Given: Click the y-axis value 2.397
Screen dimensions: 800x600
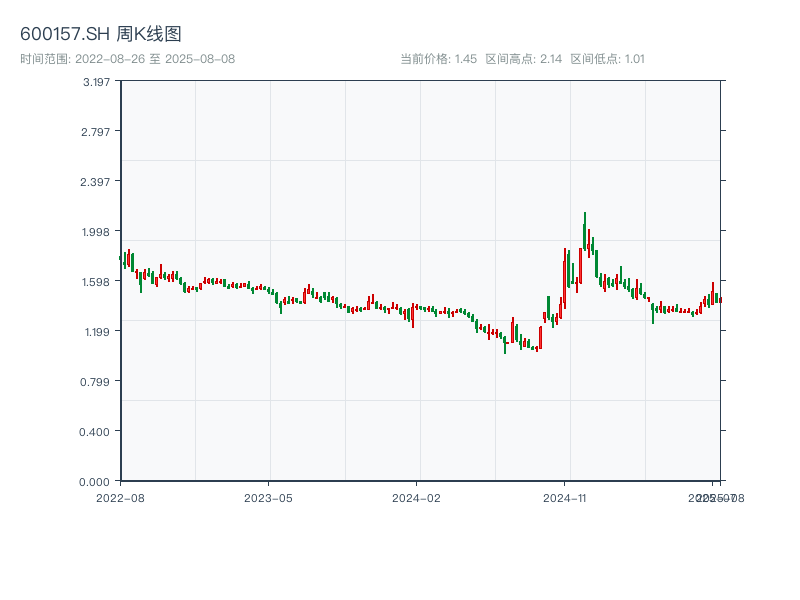Looking at the screenshot, I should pos(95,182).
